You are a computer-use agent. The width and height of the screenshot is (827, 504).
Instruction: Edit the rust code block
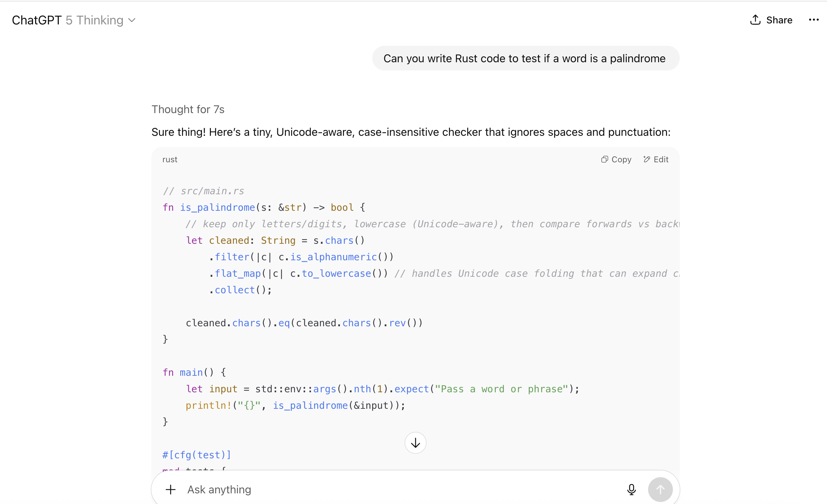(656, 159)
